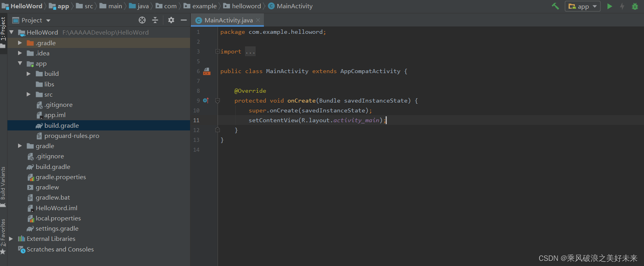The width and height of the screenshot is (644, 266).
Task: Expand the .gradle folder
Action: point(20,43)
